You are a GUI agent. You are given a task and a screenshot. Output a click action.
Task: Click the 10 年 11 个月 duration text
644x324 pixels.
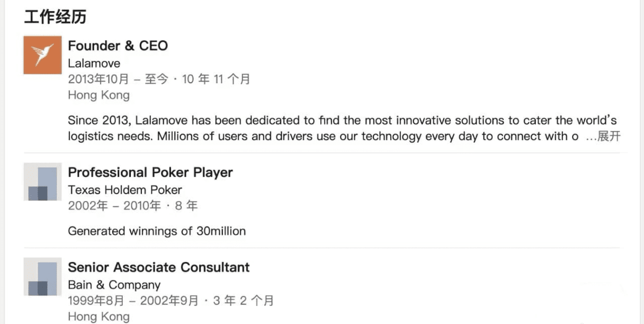[x=216, y=80]
